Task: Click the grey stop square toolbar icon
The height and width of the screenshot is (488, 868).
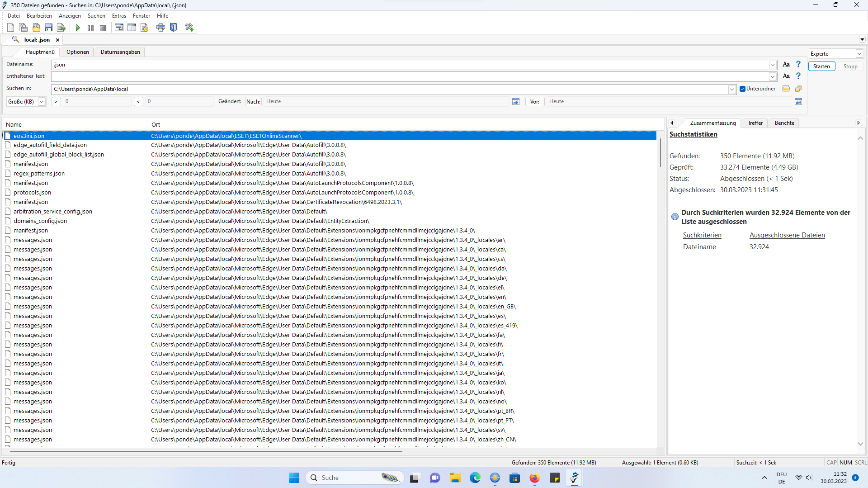Action: click(103, 28)
